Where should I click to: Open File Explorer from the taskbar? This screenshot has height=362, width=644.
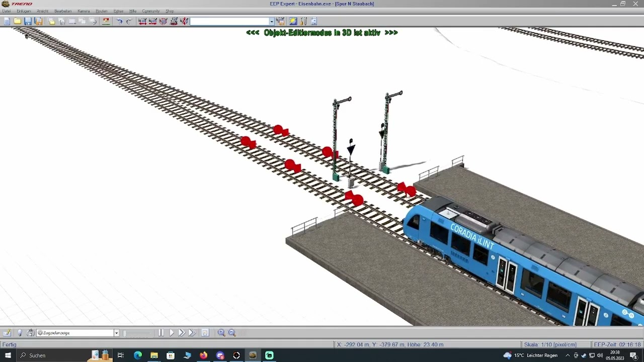tap(154, 355)
